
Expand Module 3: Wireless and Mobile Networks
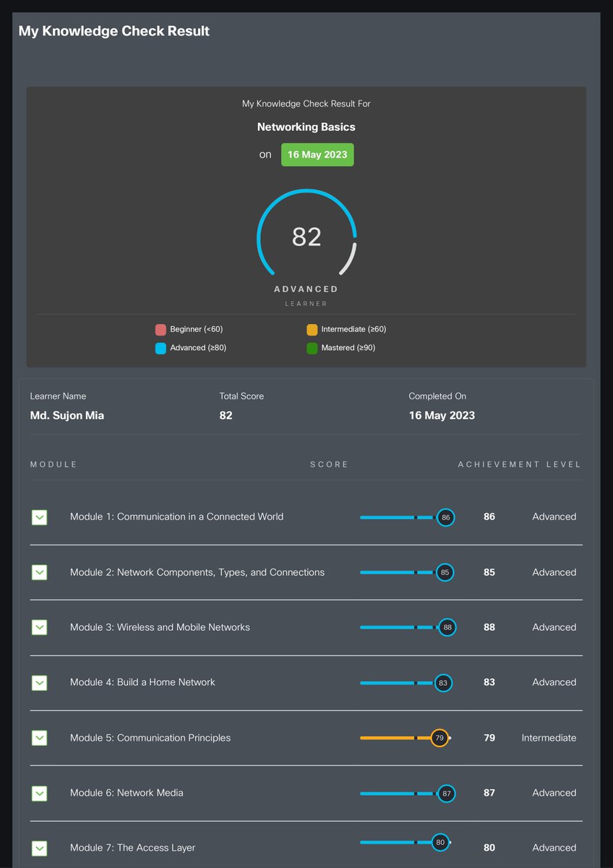pos(40,627)
